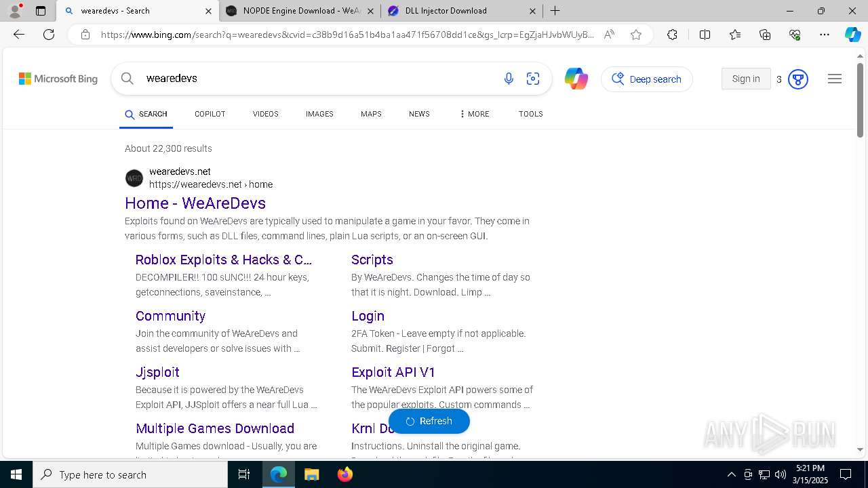Open File Explorer from taskbar
Viewport: 868px width, 488px height.
[311, 474]
